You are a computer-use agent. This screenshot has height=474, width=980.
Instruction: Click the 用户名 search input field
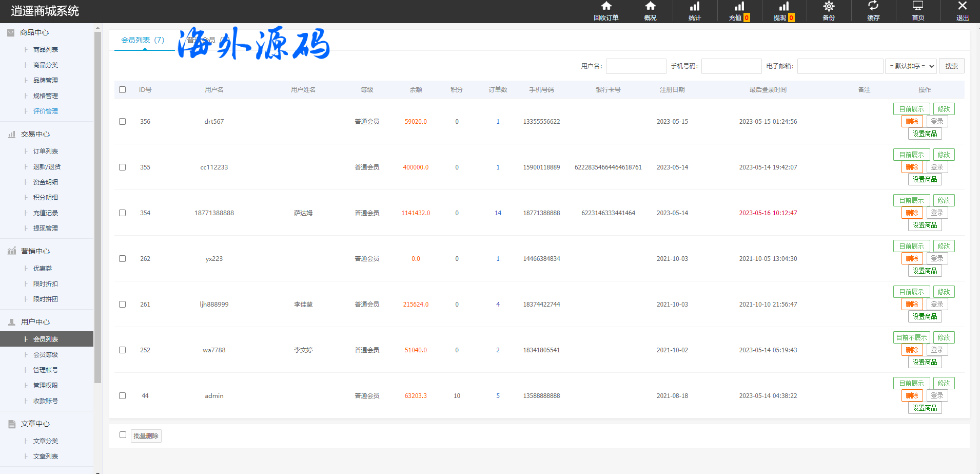636,66
